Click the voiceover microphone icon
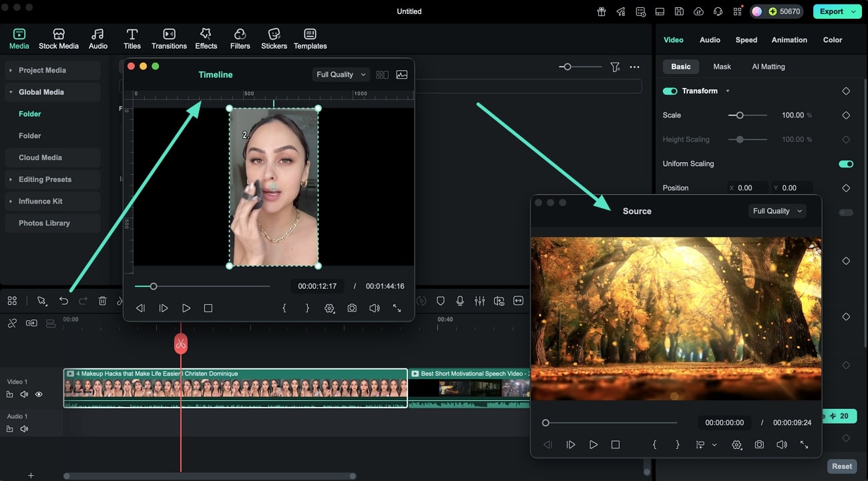868x481 pixels. click(x=460, y=301)
